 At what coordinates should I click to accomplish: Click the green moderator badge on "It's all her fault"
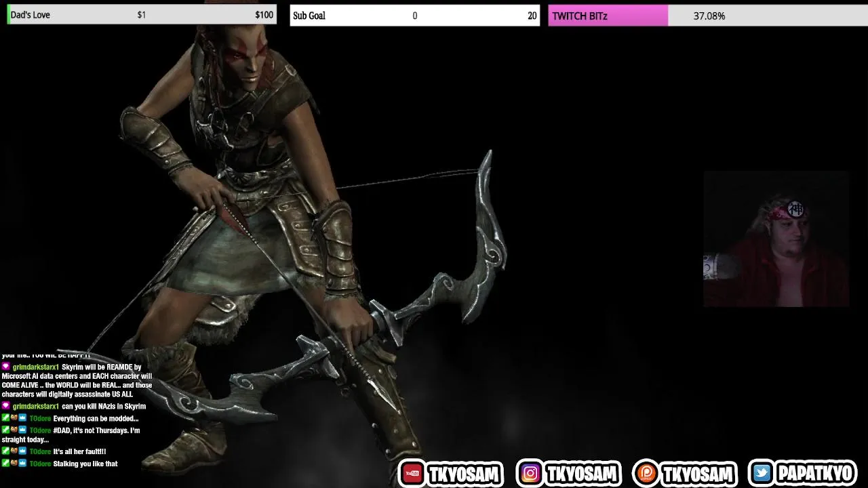point(5,451)
